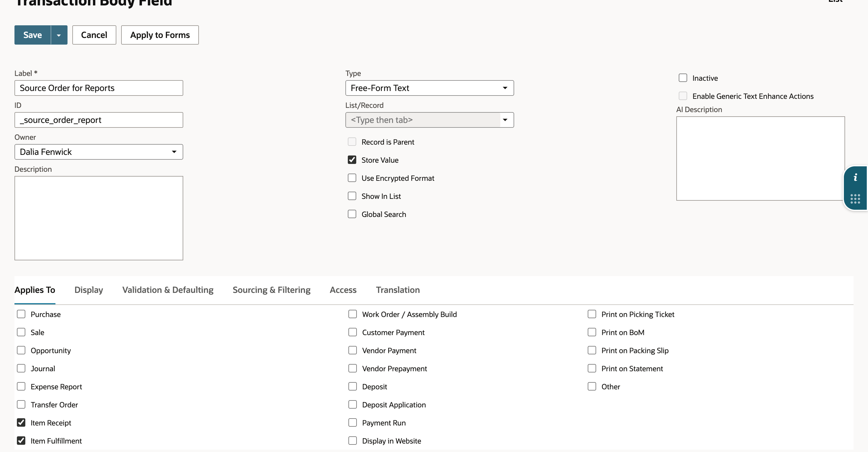Go to Sourcing & Filtering tab
Viewport: 868px width, 452px height.
(272, 290)
